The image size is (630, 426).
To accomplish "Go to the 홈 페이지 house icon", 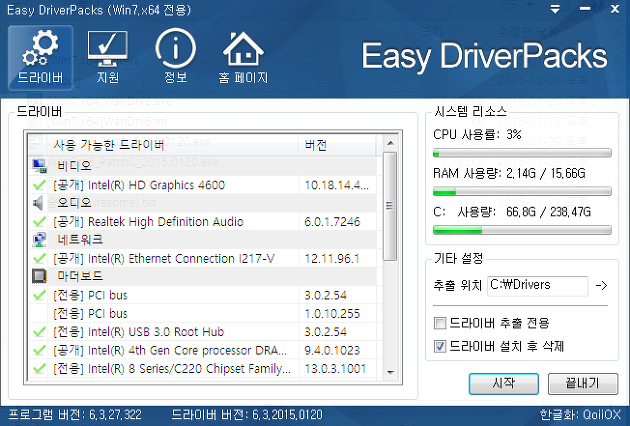I will click(243, 57).
